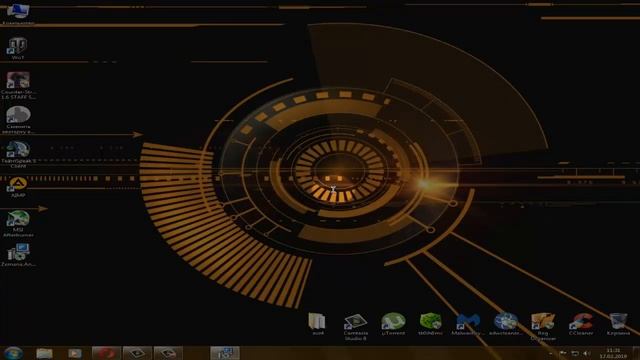
Task: Select the round gray shortcut below Counter-Strike
Action: [18, 120]
